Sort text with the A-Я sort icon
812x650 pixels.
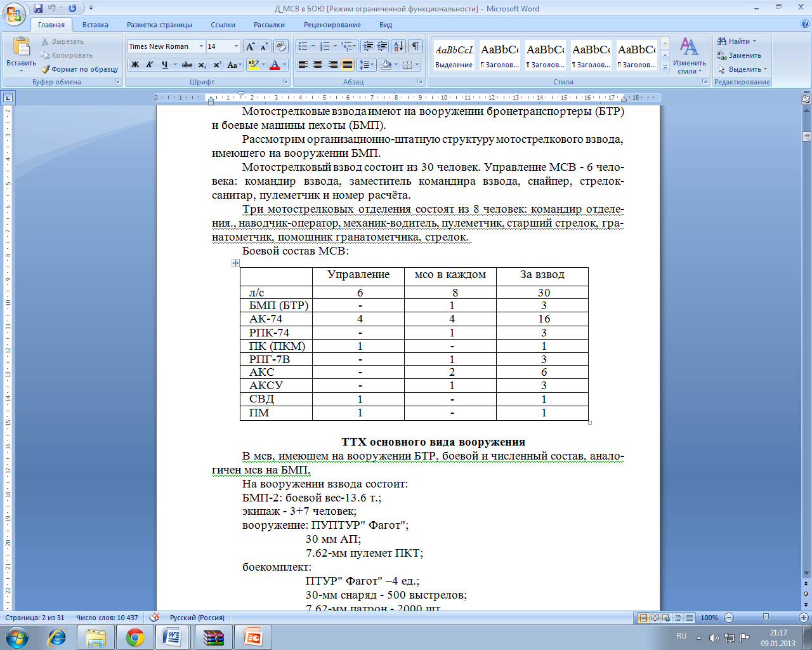coord(398,46)
